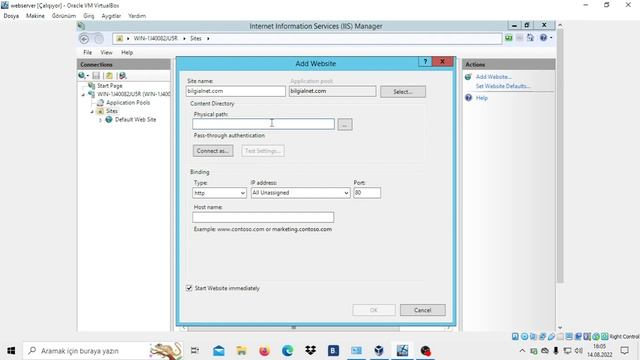Viewport: 640px width, 360px height.
Task: Open Windows Start menu
Action: [11, 351]
